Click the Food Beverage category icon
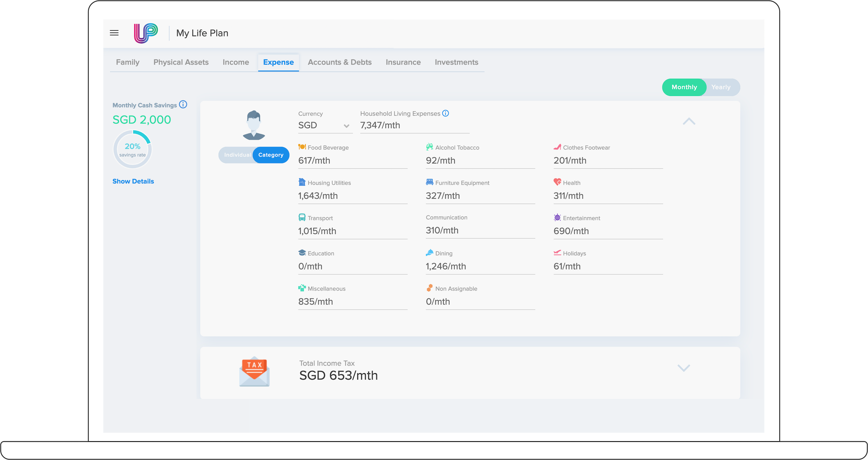The width and height of the screenshot is (868, 460). [302, 147]
